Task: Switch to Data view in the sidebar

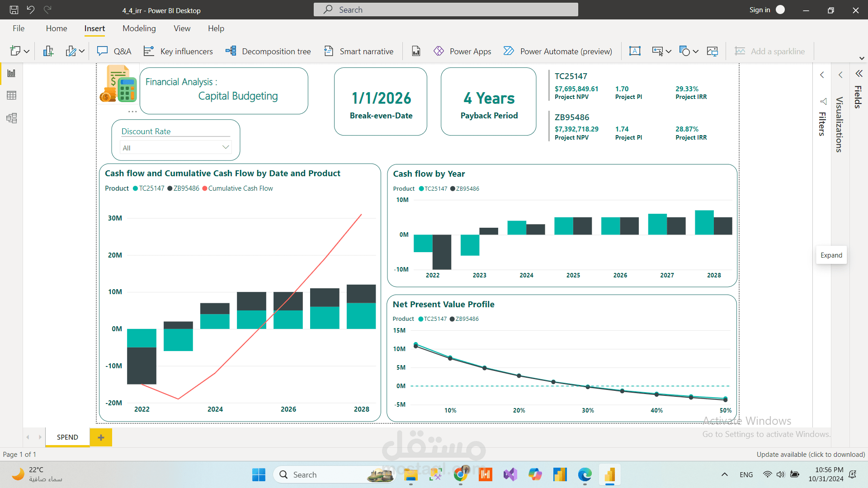Action: (12, 95)
